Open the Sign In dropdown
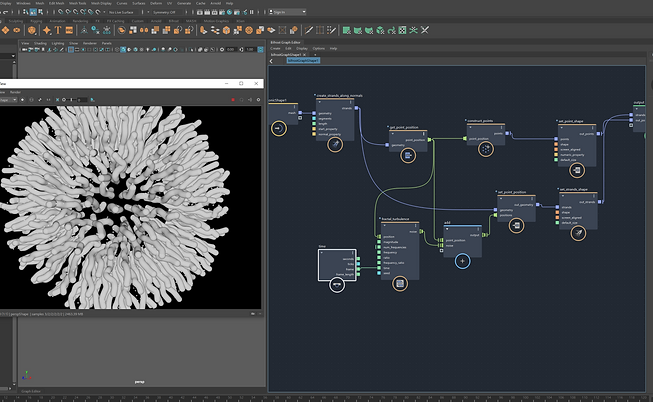The image size is (653, 402). (287, 12)
